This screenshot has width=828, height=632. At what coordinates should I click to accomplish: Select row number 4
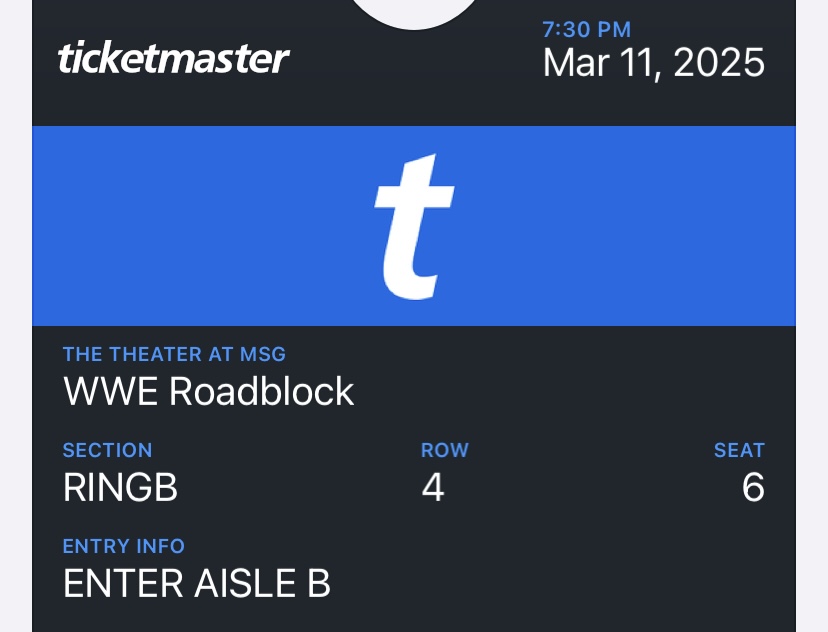(x=432, y=487)
